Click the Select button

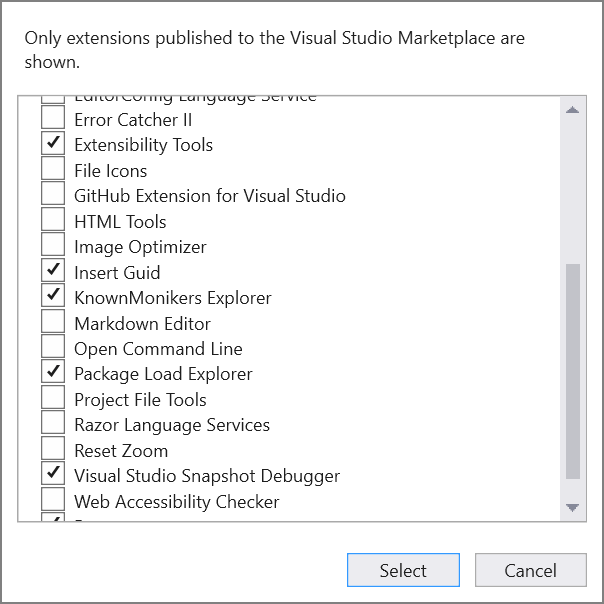coord(403,570)
